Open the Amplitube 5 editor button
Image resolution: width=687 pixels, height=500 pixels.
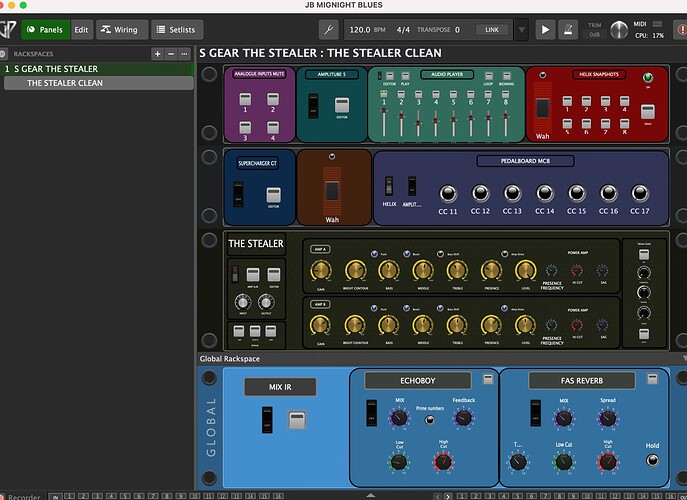pos(342,105)
